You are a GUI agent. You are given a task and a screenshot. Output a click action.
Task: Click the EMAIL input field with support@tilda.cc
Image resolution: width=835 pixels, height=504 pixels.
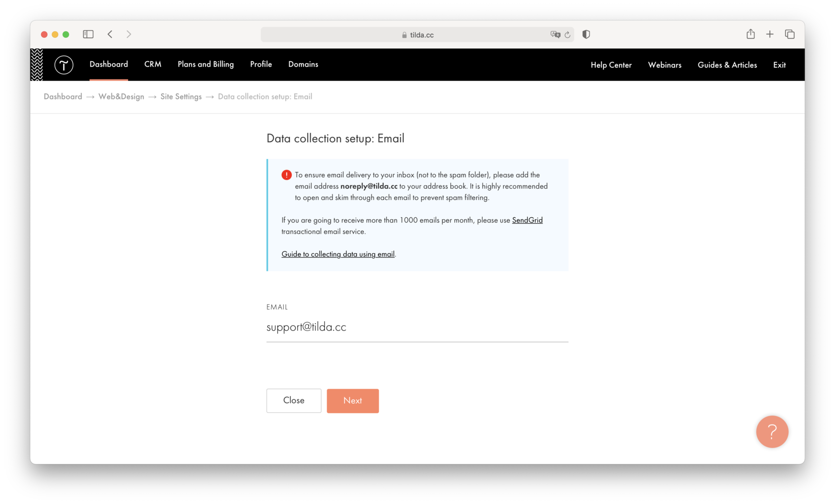pos(417,327)
